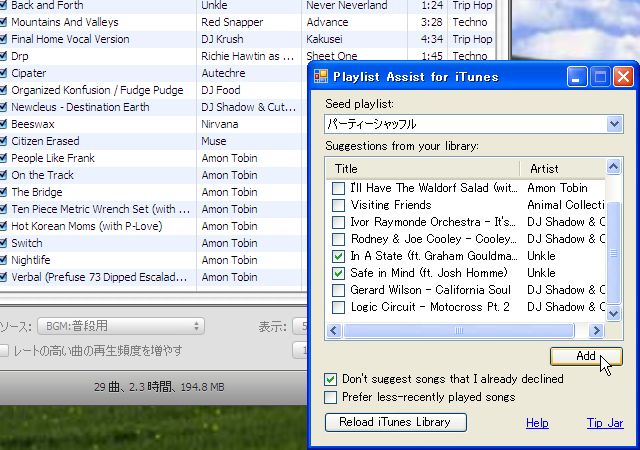Toggle iTunes checkbox for Drp
Viewport: 640px width, 450px height.
[3, 56]
